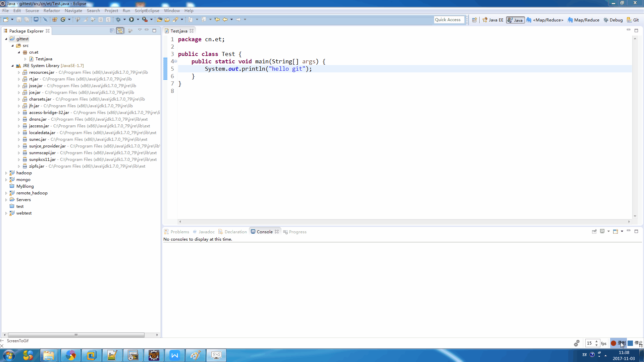Open the Navigate menu
Screen dimensions: 644x362
click(x=73, y=10)
